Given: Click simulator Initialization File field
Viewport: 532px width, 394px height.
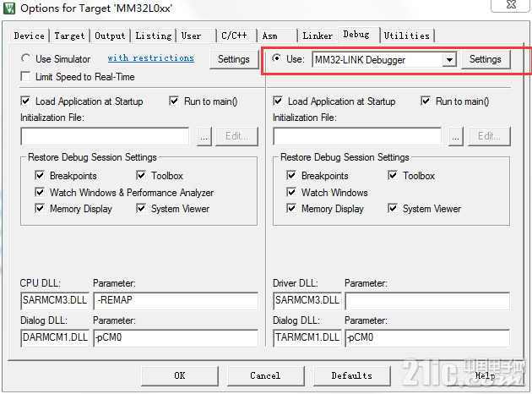Looking at the screenshot, I should tap(105, 136).
